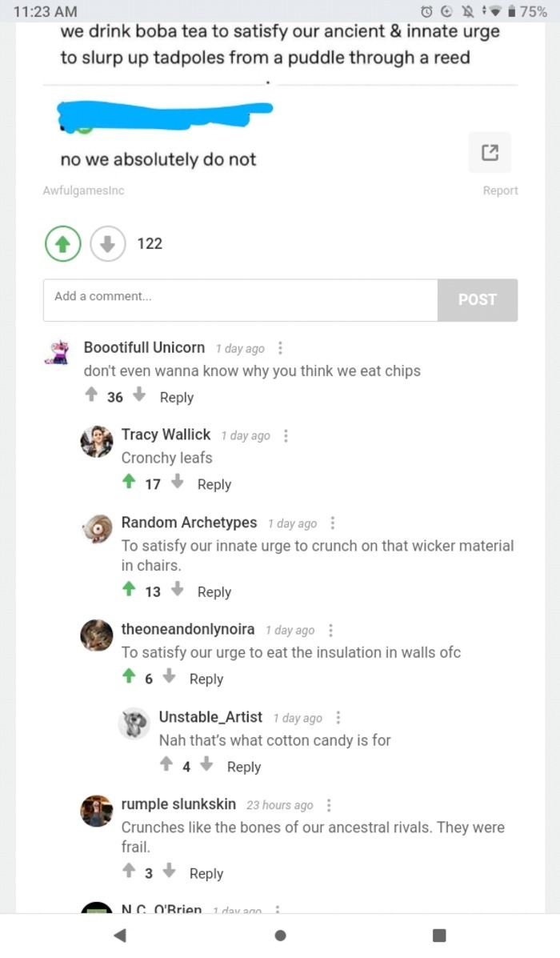The height and width of the screenshot is (958, 560).
Task: Click the three-dot menu on Random Archetypes' comment
Action: pos(332,522)
